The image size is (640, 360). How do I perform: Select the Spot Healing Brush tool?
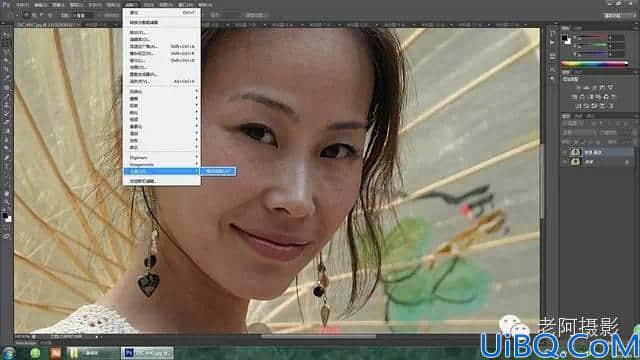[6, 87]
